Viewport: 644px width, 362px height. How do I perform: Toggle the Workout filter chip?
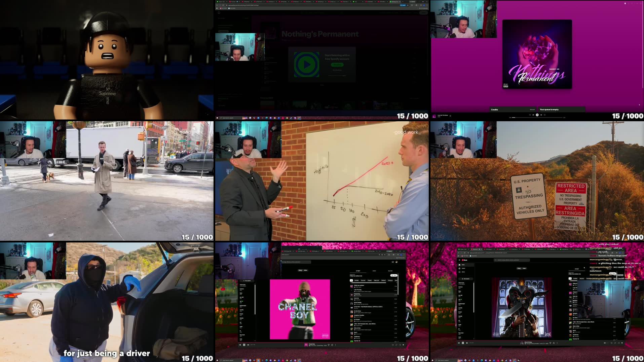click(x=383, y=281)
